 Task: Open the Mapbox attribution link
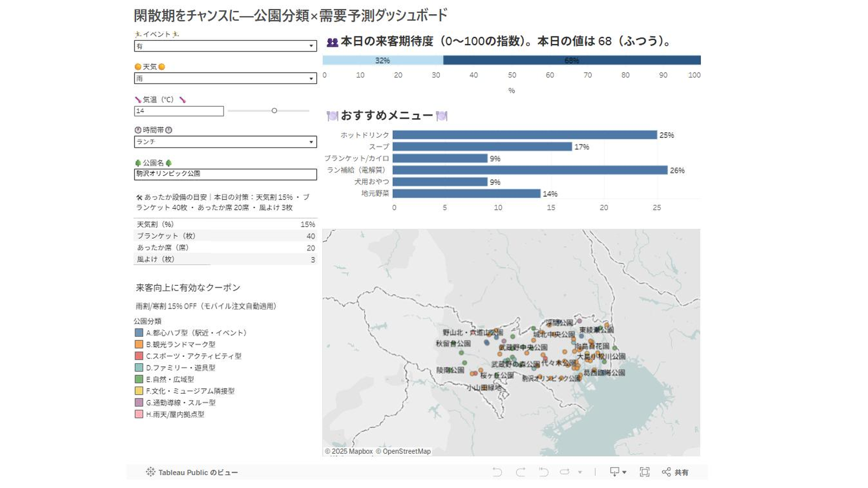click(x=349, y=451)
